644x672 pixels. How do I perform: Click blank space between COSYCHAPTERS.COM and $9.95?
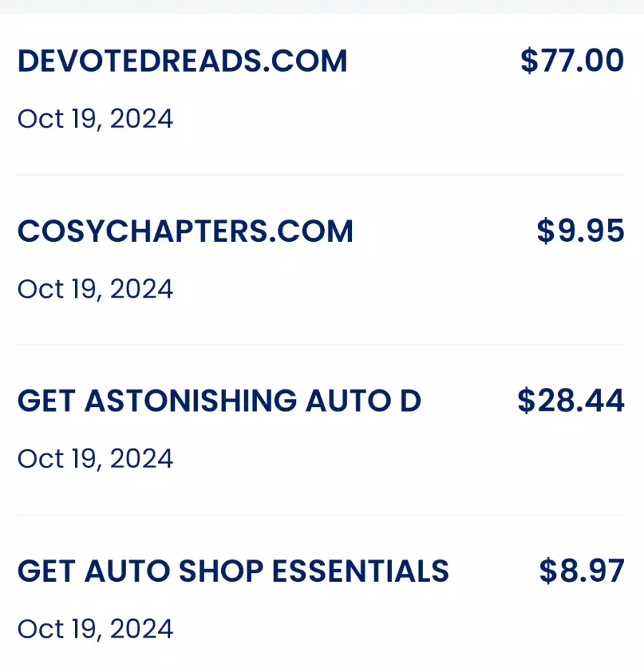tap(445, 231)
